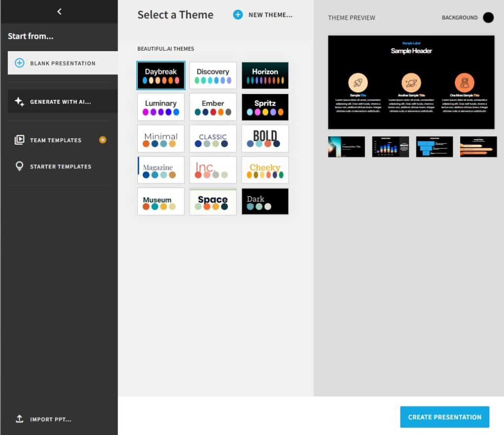The height and width of the screenshot is (435, 504).
Task: Open the black Background color swatch
Action: pyautogui.click(x=488, y=18)
